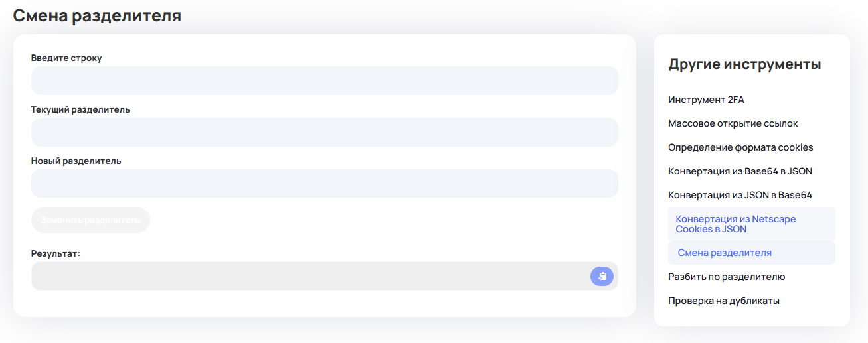Click the 'Результат:' label

(x=56, y=253)
